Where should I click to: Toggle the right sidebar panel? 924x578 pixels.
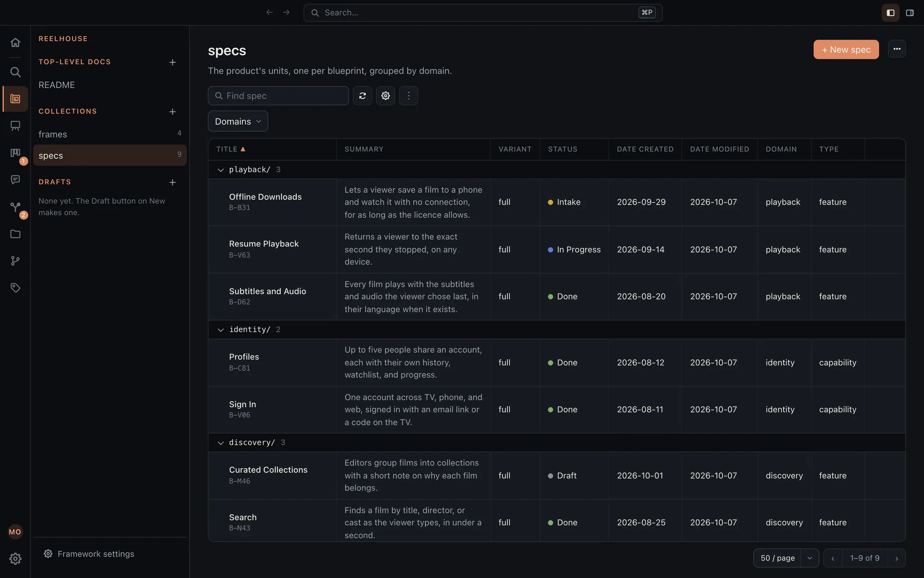click(910, 13)
